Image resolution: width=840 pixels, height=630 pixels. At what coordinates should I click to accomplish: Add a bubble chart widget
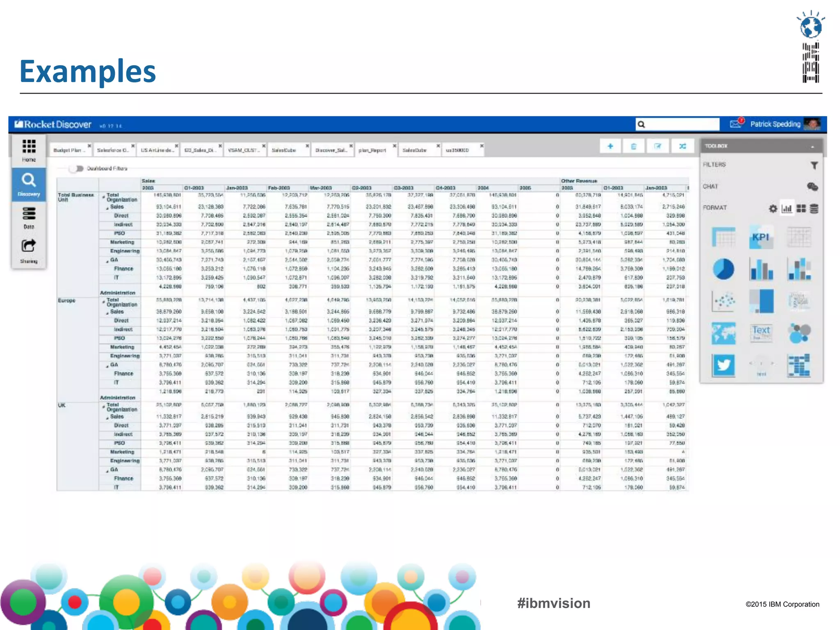tap(799, 333)
